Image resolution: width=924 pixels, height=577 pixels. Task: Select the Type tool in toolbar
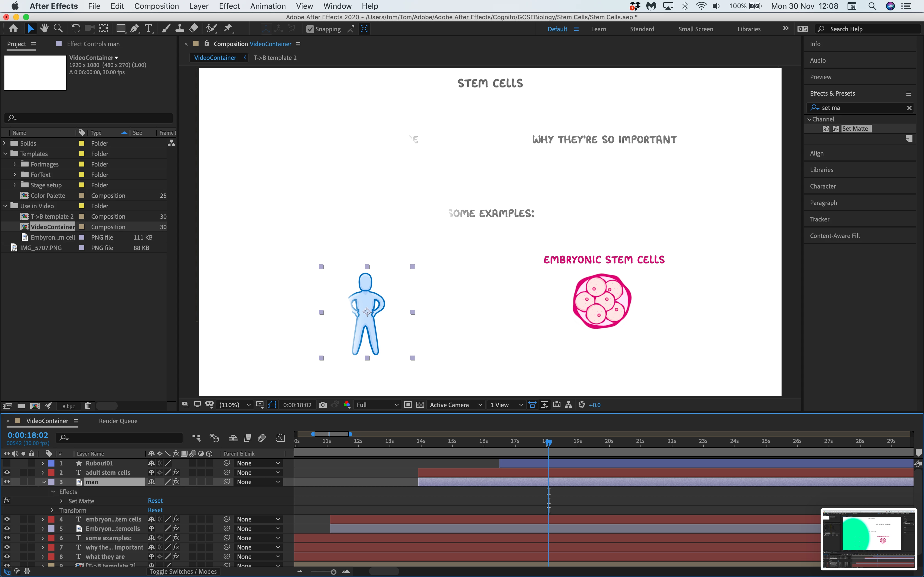pyautogui.click(x=148, y=29)
